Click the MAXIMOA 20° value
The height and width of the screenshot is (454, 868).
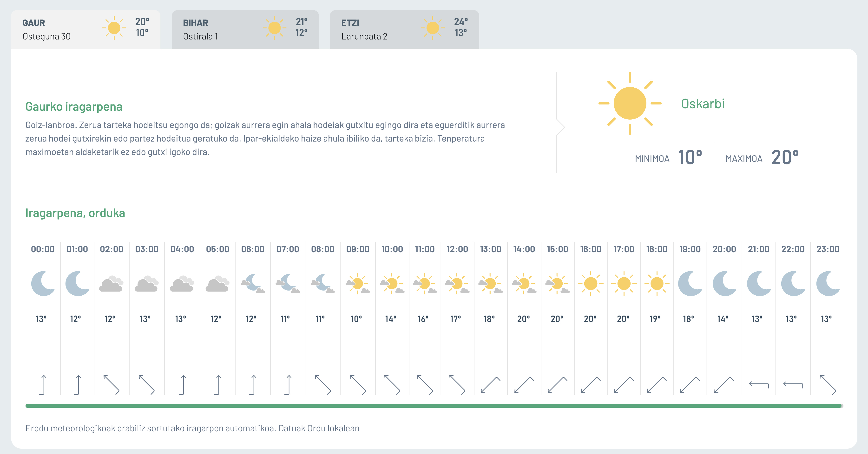point(785,158)
